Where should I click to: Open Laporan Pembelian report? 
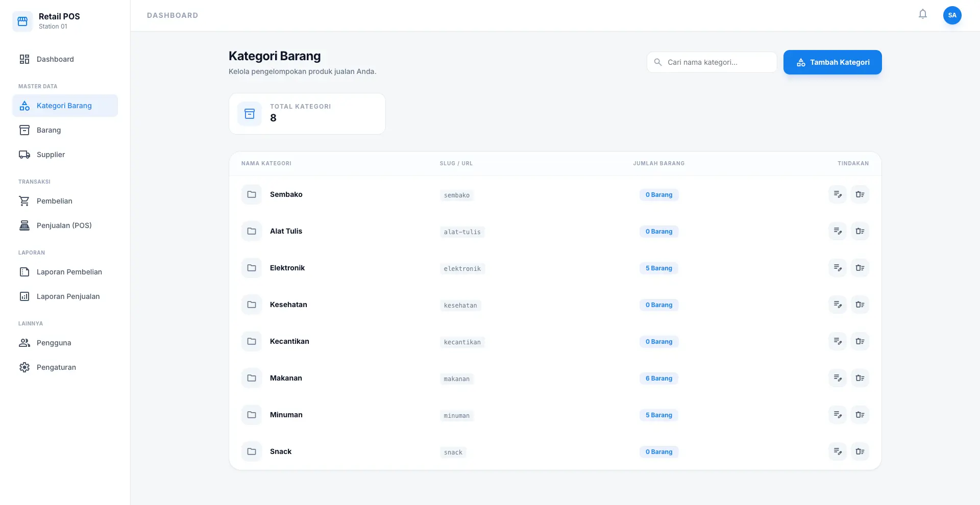[x=69, y=272]
